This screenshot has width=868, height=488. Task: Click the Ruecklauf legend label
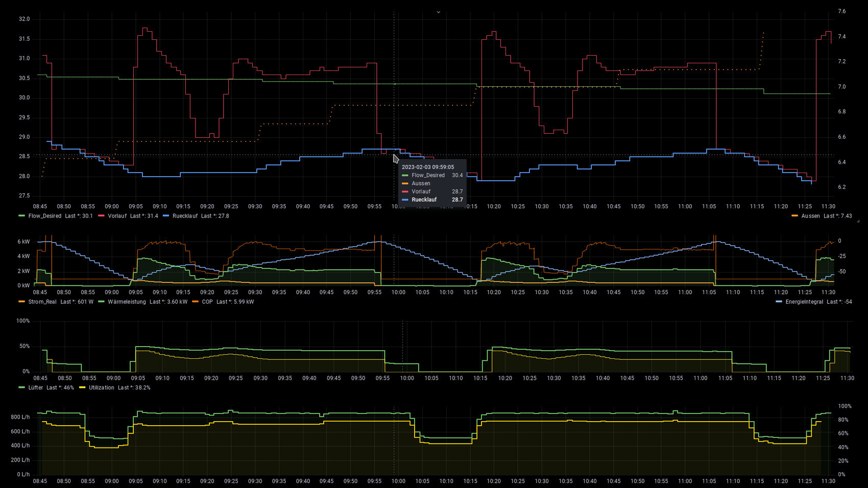click(x=185, y=216)
